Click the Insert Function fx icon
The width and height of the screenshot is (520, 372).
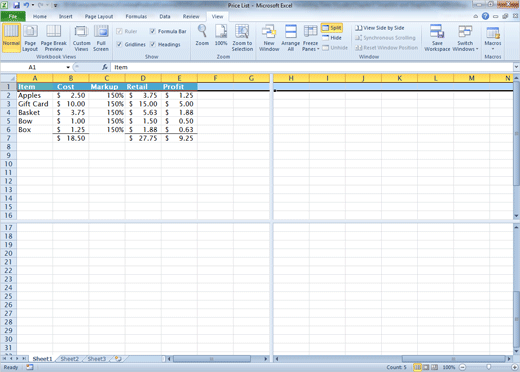[x=105, y=67]
